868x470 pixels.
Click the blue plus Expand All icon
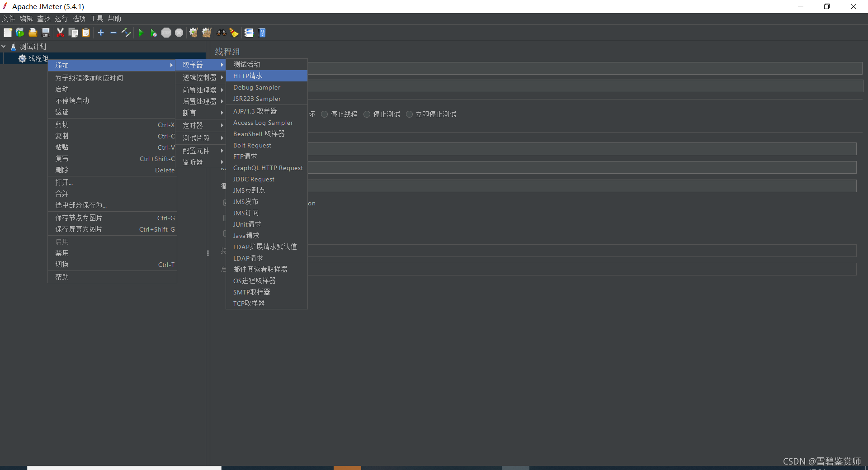[101, 33]
